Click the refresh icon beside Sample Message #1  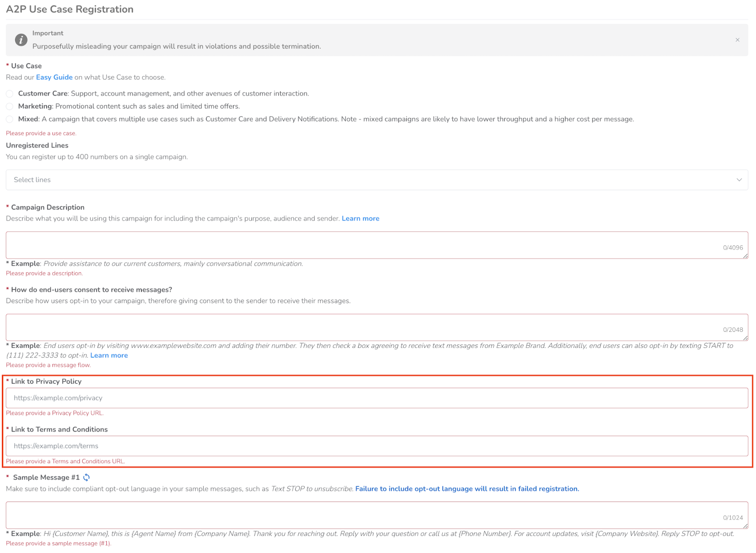(86, 477)
